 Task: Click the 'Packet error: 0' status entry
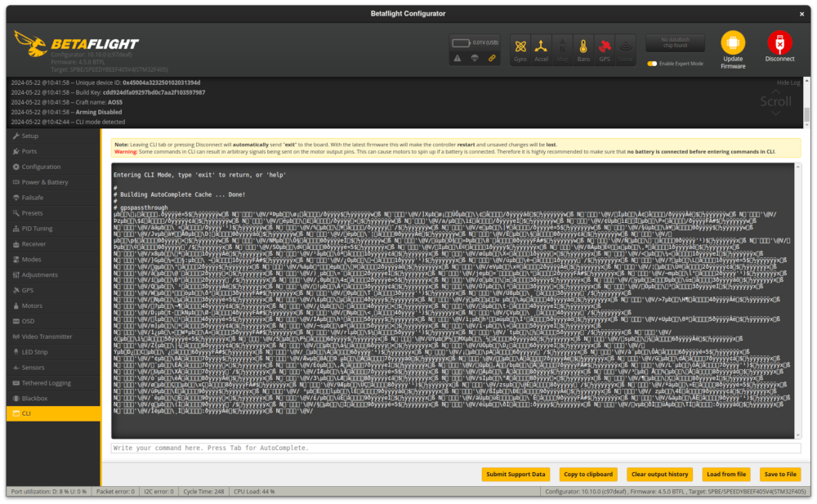[115, 492]
